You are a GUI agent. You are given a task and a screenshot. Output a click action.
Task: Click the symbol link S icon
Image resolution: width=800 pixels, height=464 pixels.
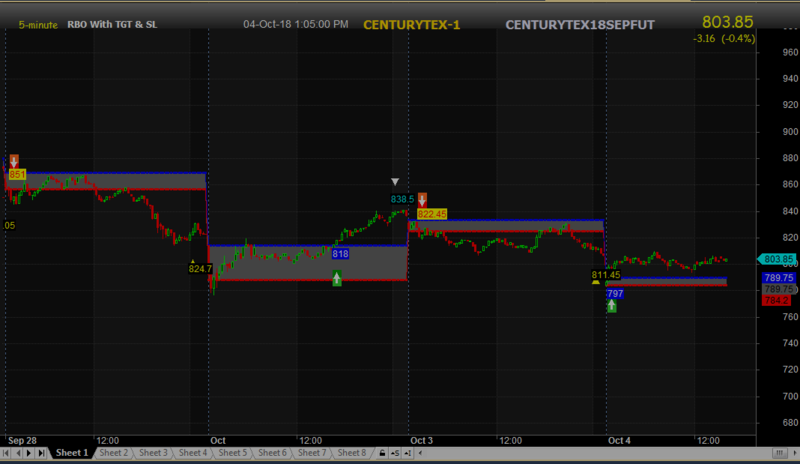(x=395, y=453)
